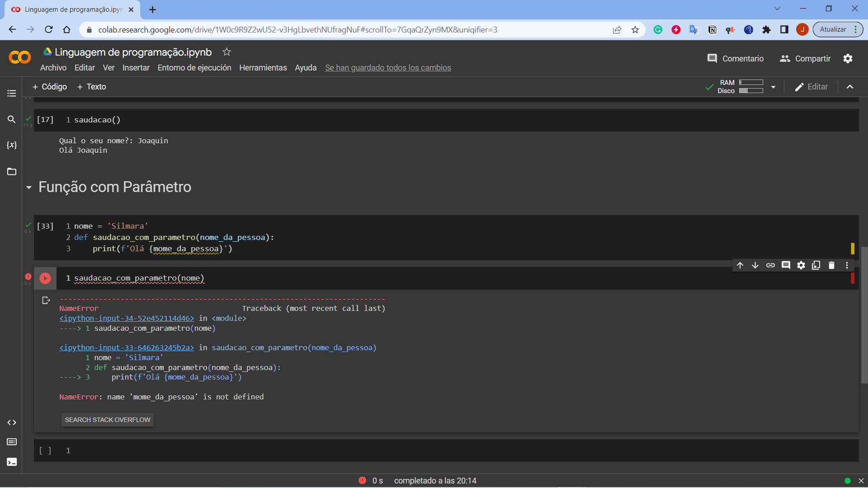Screen dimensions: 868x488
Task: Add a comment to the cell
Action: click(786, 265)
